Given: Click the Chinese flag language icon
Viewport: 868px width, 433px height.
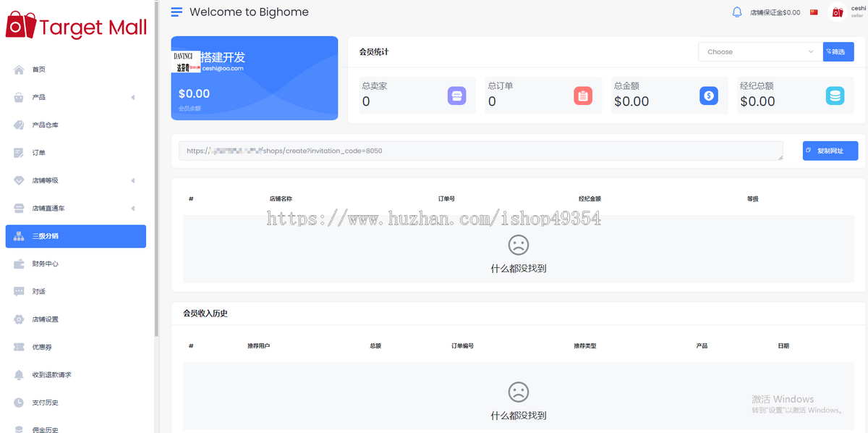Looking at the screenshot, I should [x=814, y=12].
